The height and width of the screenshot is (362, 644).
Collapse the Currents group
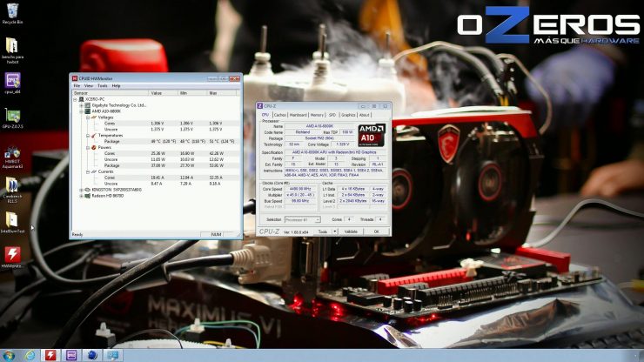(x=88, y=171)
